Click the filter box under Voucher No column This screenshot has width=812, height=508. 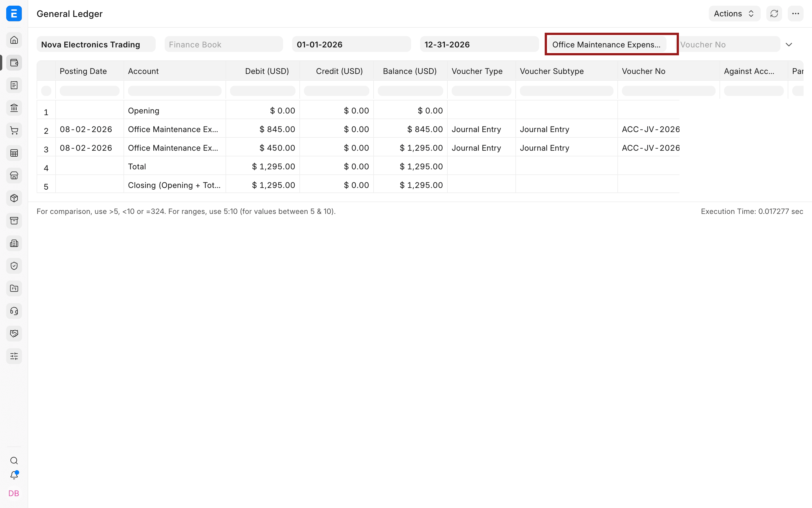669,91
